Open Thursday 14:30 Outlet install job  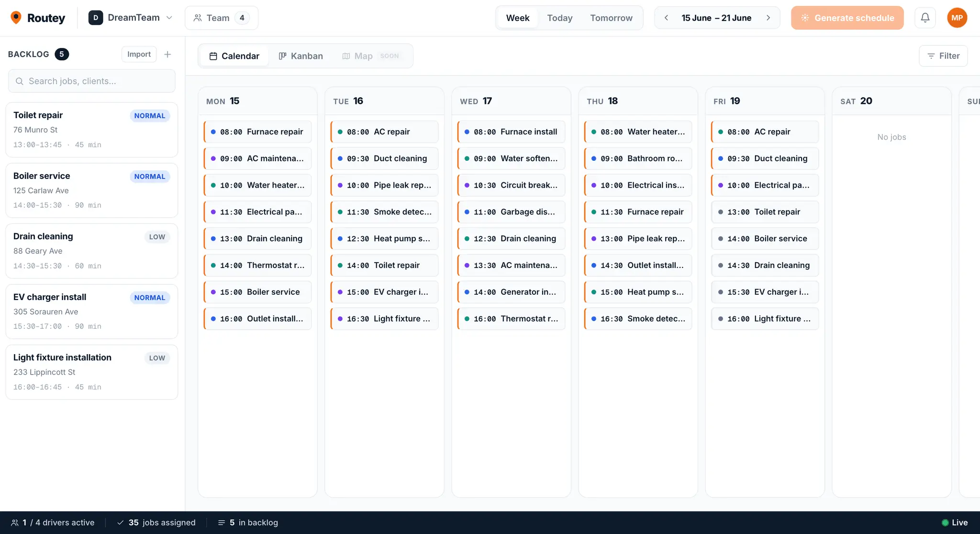click(x=638, y=265)
